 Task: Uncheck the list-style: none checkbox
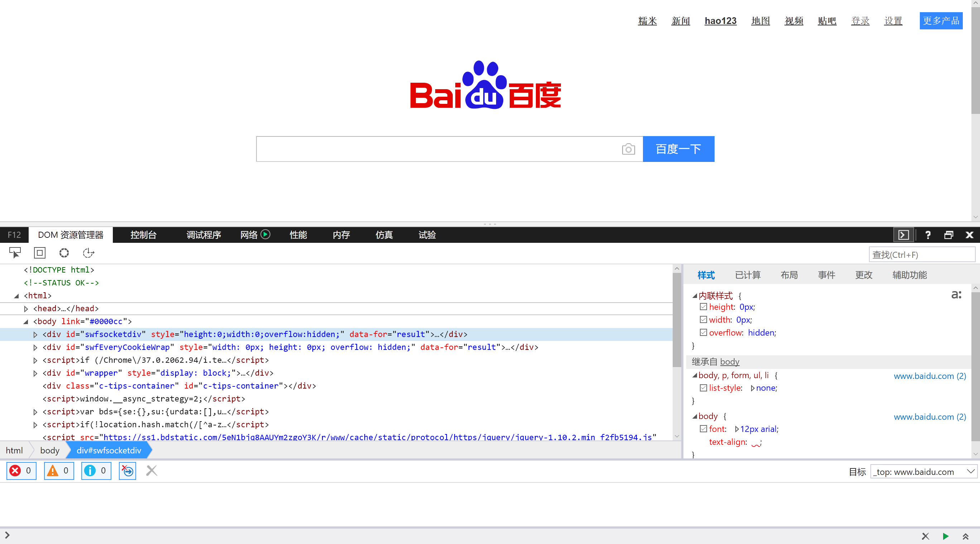click(x=703, y=387)
